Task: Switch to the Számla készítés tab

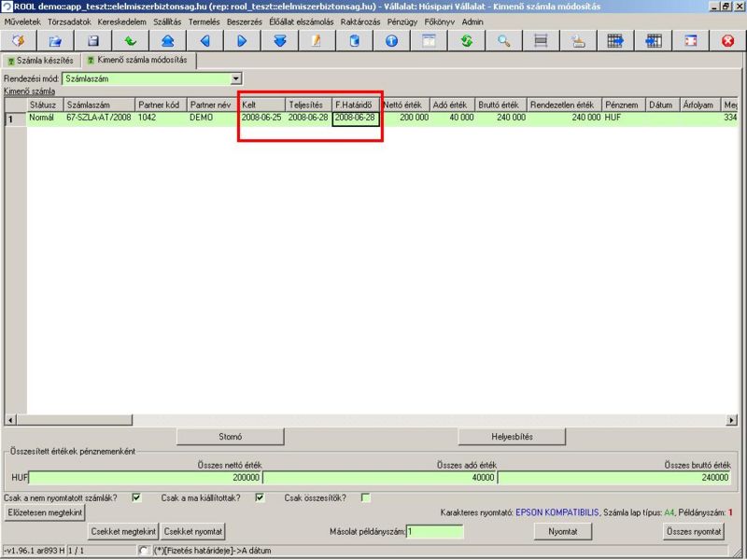Action: (x=40, y=61)
